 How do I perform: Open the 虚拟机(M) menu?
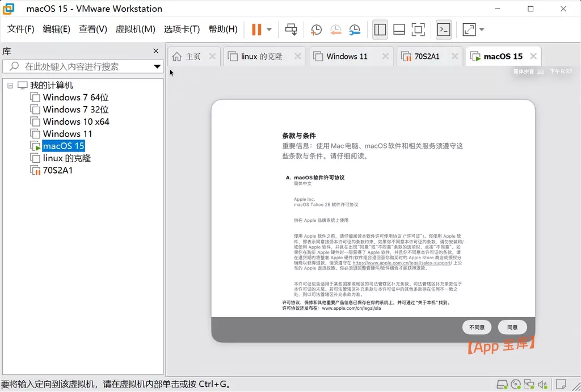click(135, 29)
